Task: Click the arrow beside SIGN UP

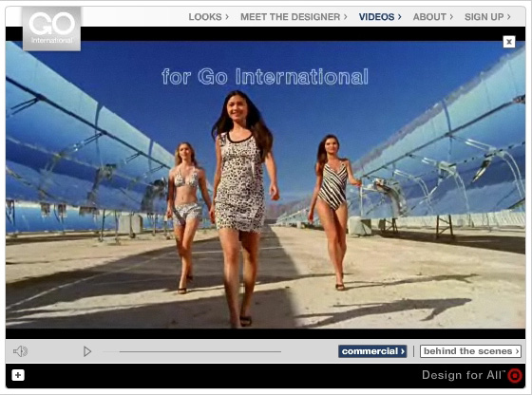Action: click(x=508, y=16)
